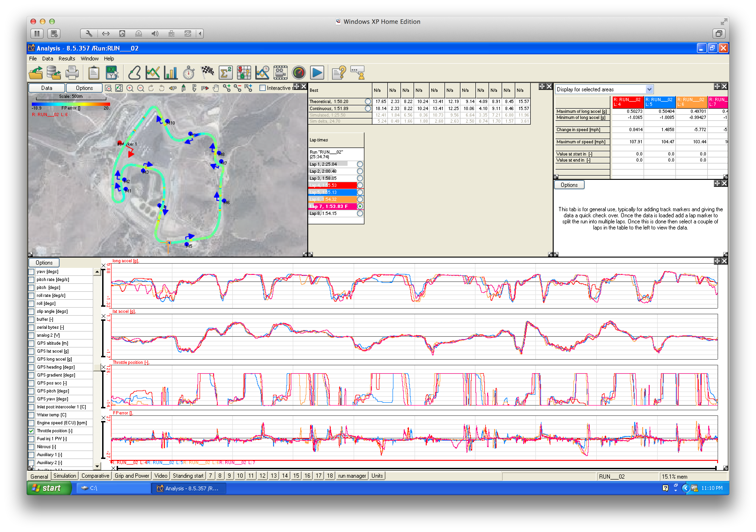Screen dimensions: 756x532
Task: Click the track map toolbar icon
Action: (134, 72)
